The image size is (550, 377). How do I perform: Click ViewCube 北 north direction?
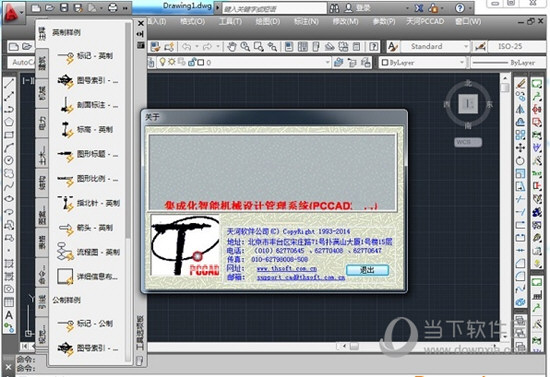tap(468, 83)
